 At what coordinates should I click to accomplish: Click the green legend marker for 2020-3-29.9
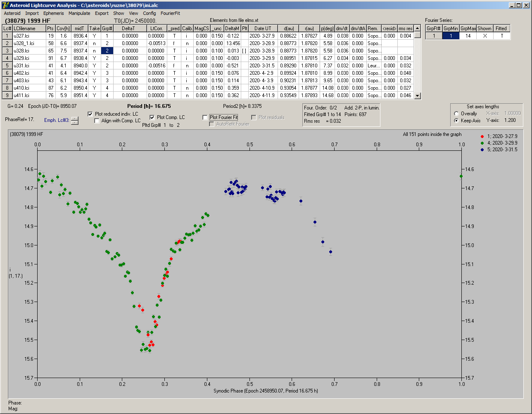pyautogui.click(x=483, y=143)
